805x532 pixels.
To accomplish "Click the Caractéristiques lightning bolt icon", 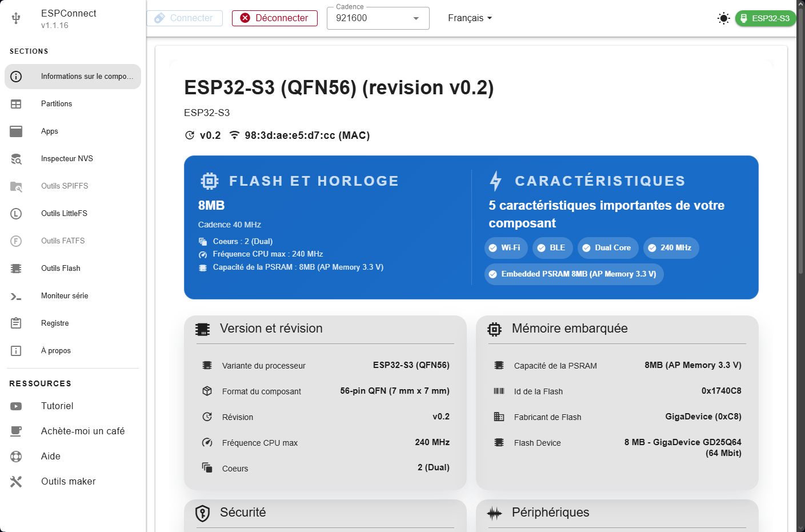I will [x=496, y=181].
